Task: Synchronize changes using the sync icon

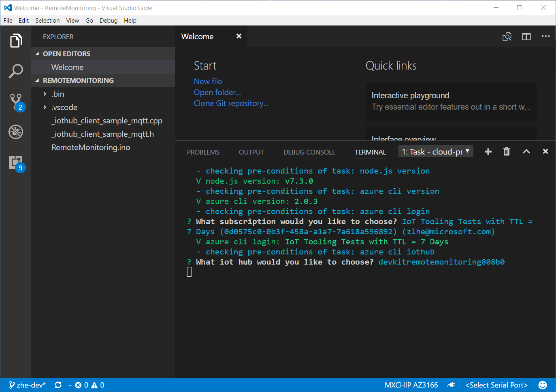Action: coord(58,385)
